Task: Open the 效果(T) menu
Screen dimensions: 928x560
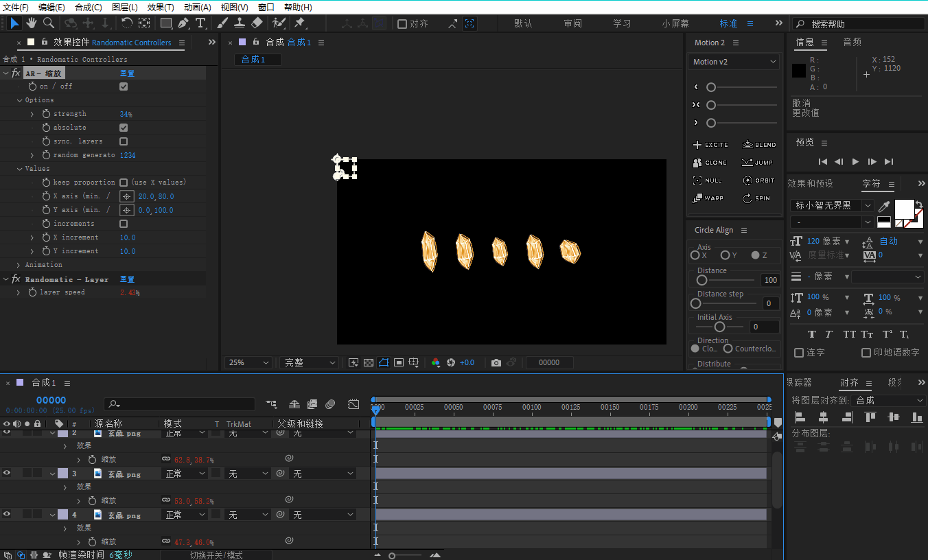Action: click(161, 8)
